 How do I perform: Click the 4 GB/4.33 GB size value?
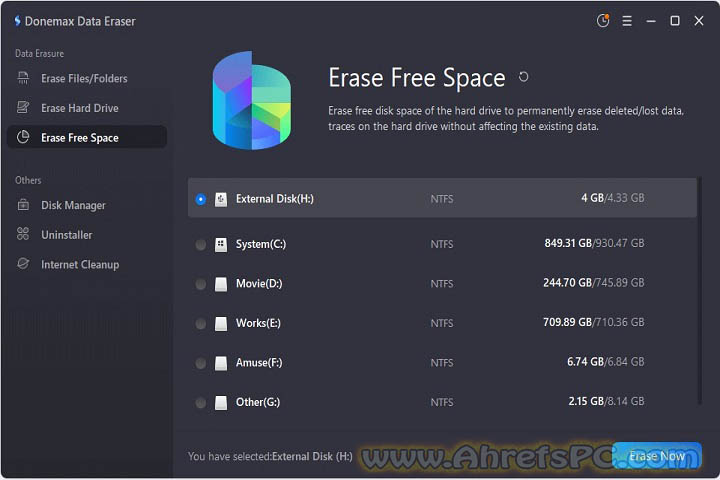[x=613, y=198]
